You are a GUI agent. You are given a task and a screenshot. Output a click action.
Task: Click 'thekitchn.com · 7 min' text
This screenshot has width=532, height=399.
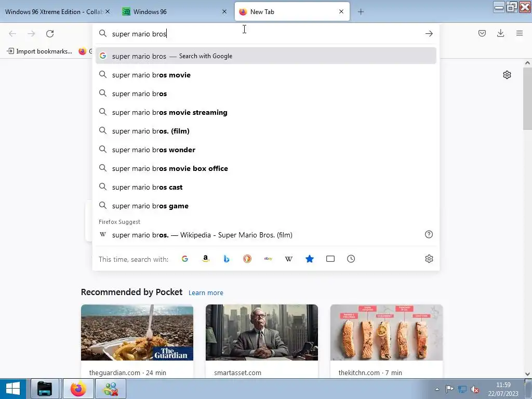coord(370,373)
